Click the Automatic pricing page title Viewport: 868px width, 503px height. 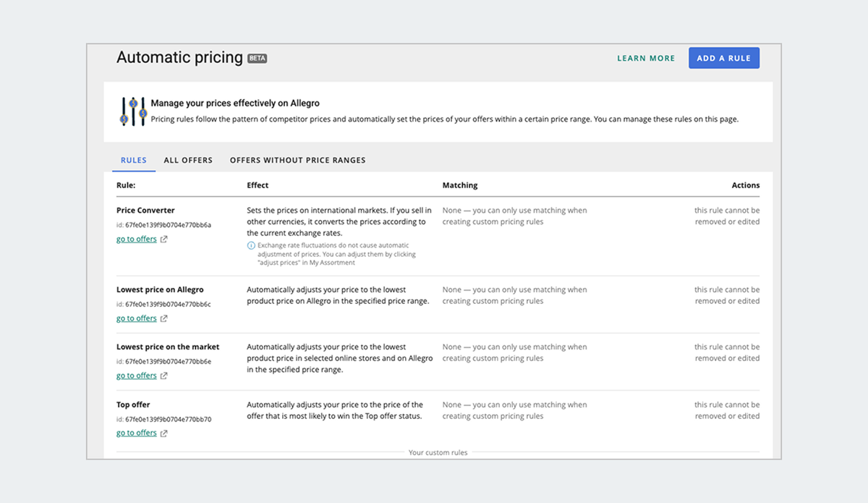click(x=179, y=58)
